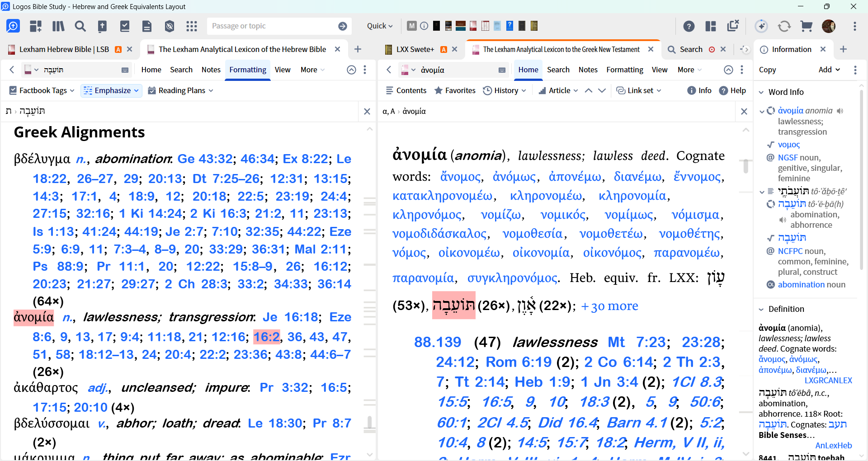Click the blue question mark book shortcut
This screenshot has height=461, width=868.
[509, 26]
